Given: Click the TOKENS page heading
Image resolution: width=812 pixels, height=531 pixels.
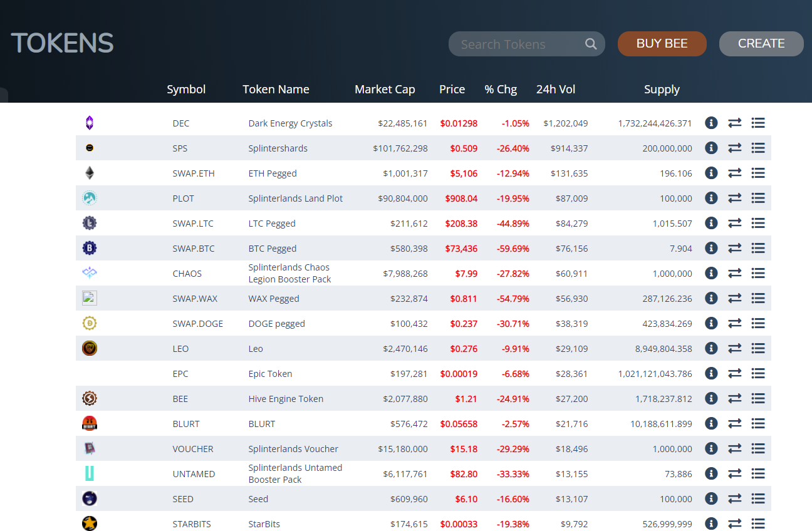Looking at the screenshot, I should click(x=63, y=43).
